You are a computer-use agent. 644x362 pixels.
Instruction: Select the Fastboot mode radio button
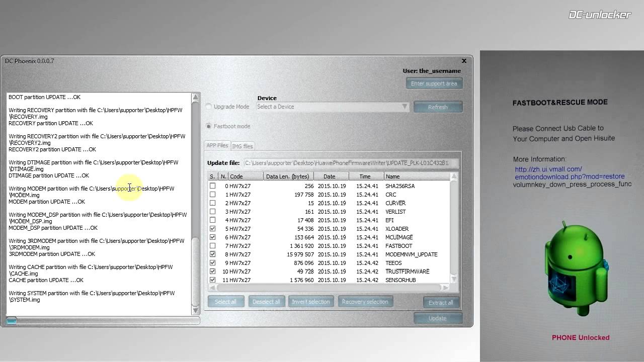click(x=209, y=126)
